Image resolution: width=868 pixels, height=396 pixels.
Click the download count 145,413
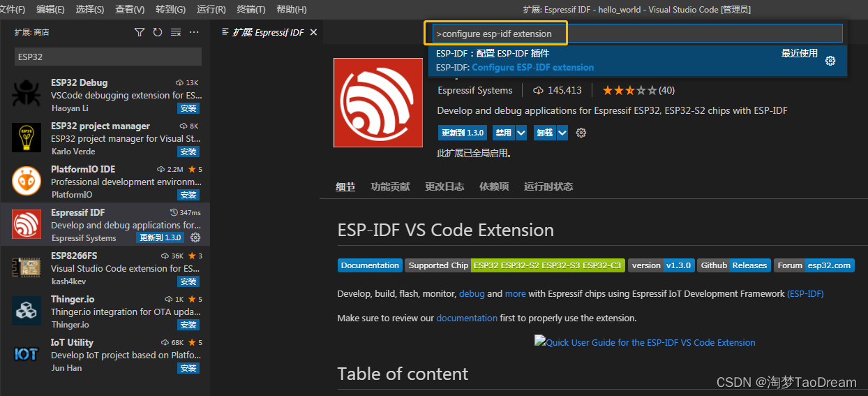click(558, 90)
